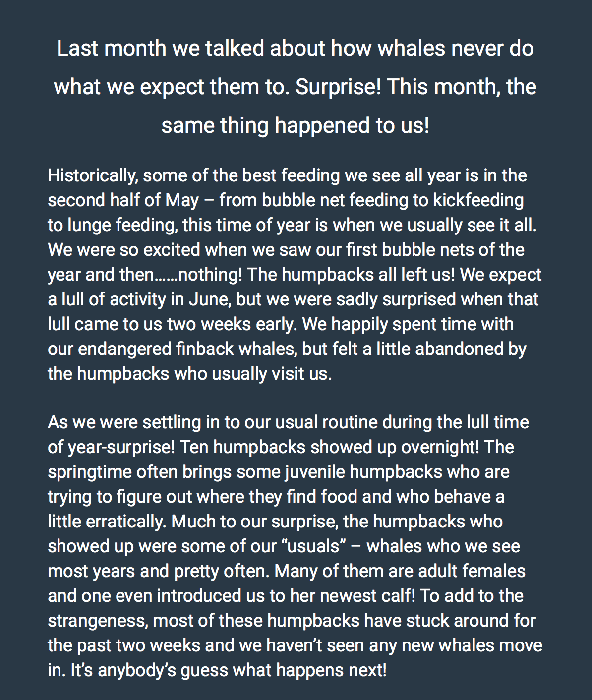Click the word "overnight!"
The width and height of the screenshot is (592, 700).
click(x=440, y=447)
